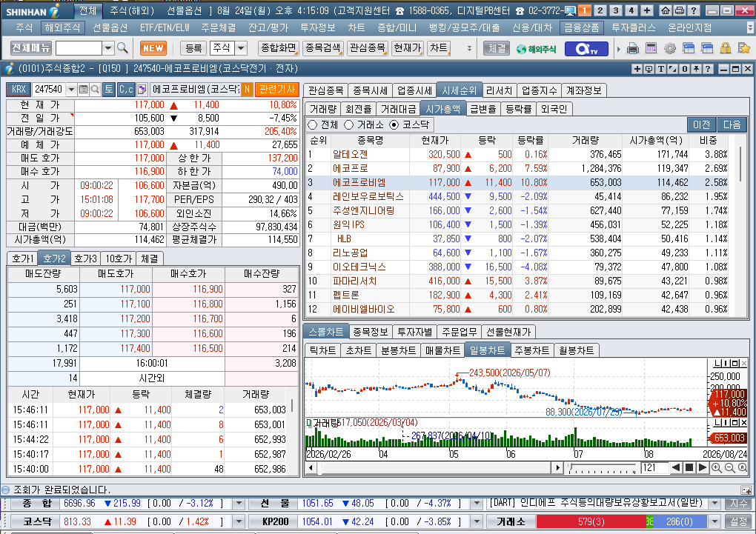Click stock search magnifier next to code field
Image resolution: width=756 pixels, height=534 pixels.
tap(95, 89)
